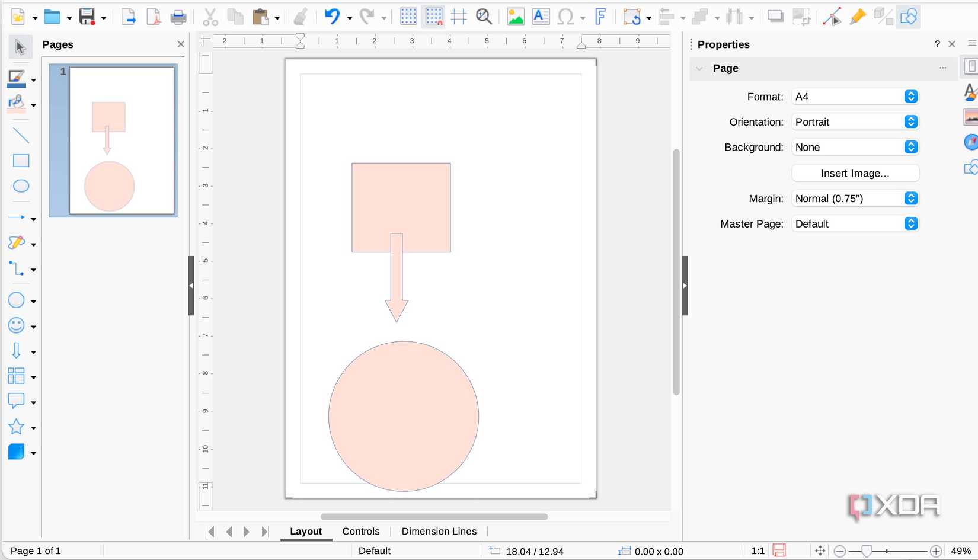
Task: Switch to the Dimension Lines tab
Action: click(x=439, y=531)
